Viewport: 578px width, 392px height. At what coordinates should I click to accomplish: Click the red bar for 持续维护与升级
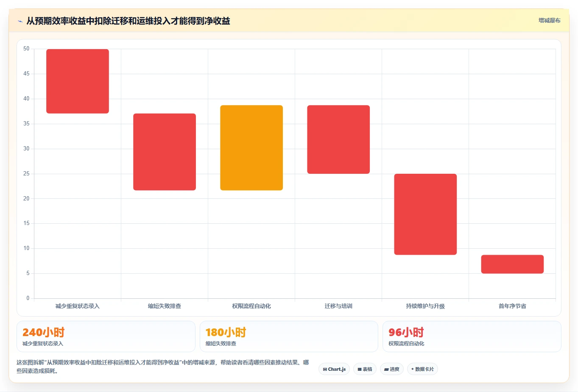point(425,214)
